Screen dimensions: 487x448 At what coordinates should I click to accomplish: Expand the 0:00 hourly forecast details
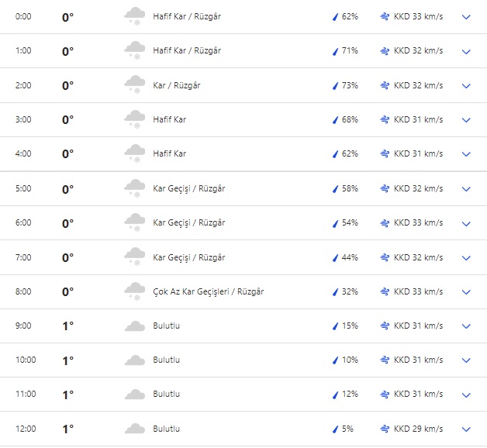tap(466, 17)
